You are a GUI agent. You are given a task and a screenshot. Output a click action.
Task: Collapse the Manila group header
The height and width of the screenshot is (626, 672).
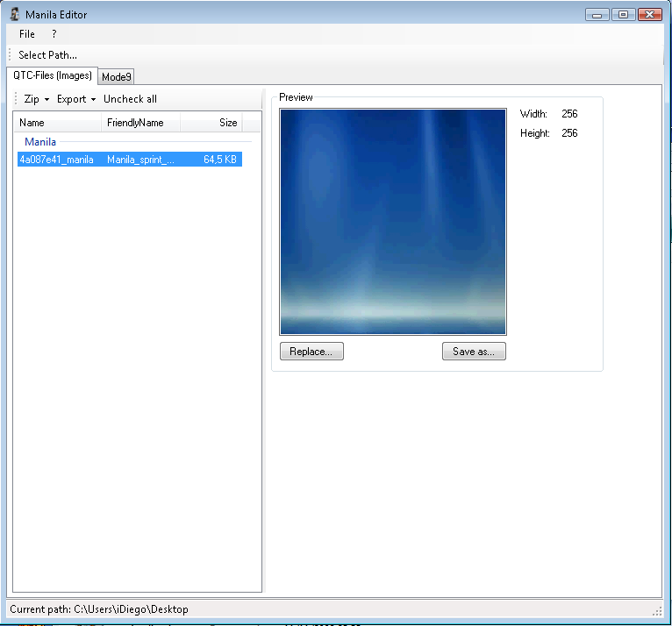click(x=40, y=141)
